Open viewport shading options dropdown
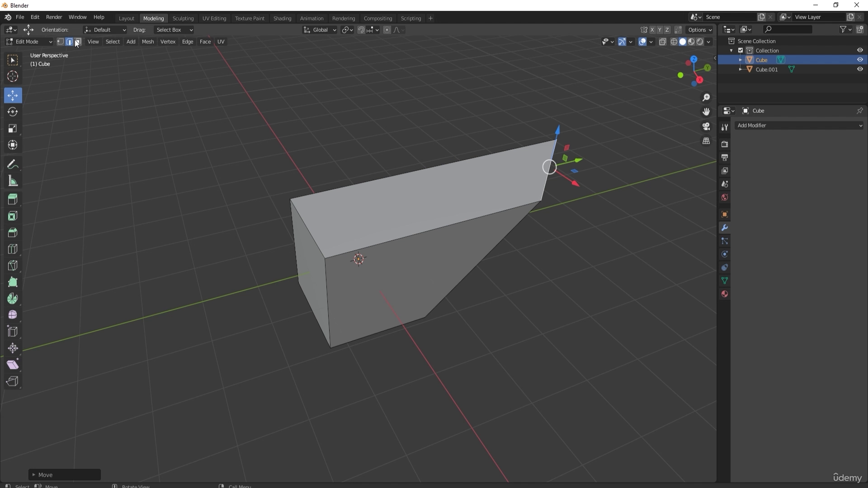 [x=708, y=42]
